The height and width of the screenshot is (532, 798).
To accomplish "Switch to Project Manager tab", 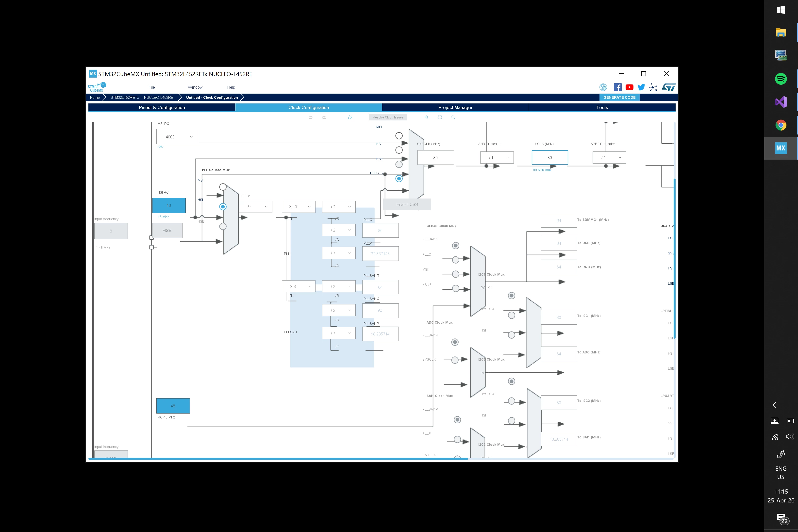I will [x=455, y=108].
